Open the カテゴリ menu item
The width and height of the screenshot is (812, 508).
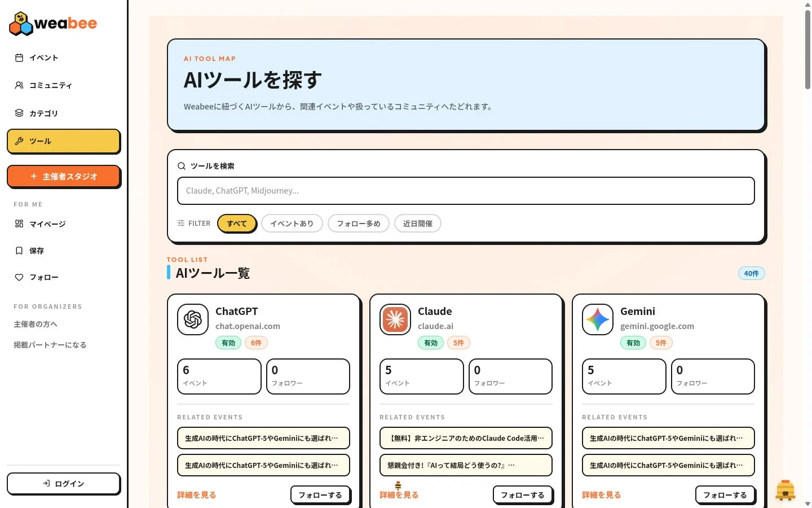click(x=64, y=113)
